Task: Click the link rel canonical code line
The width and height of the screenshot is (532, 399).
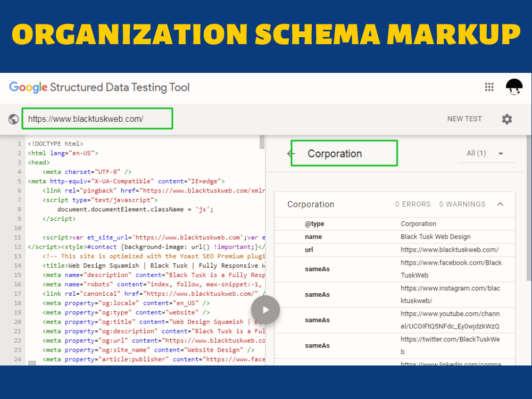Action: pos(154,294)
